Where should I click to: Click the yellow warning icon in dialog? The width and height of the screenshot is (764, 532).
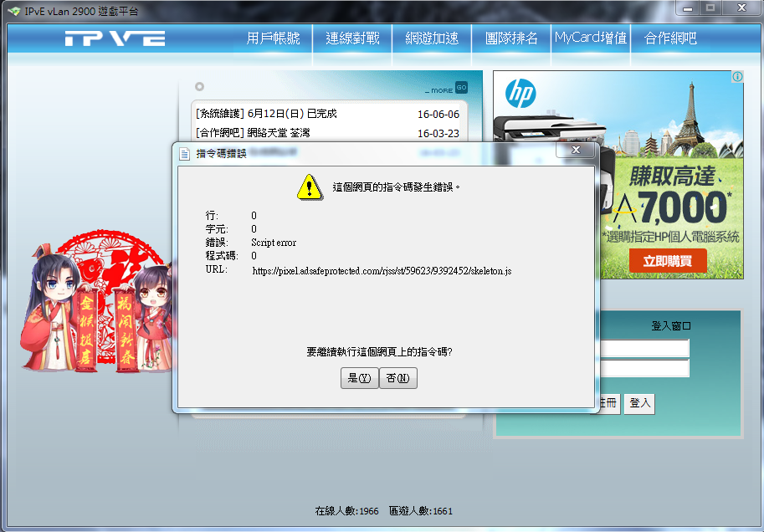tap(310, 187)
